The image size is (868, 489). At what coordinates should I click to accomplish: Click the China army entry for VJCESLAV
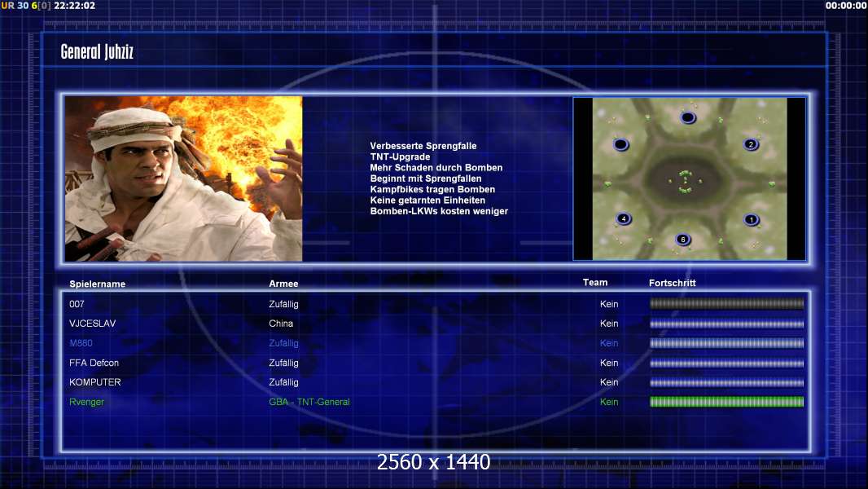point(281,324)
